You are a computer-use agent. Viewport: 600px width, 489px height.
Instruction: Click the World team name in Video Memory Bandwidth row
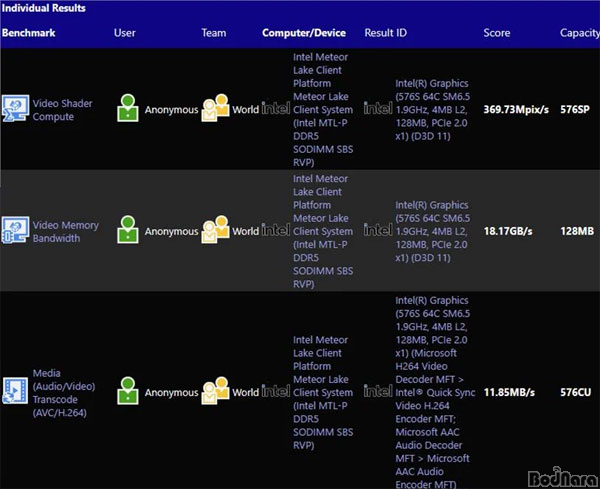point(246,231)
